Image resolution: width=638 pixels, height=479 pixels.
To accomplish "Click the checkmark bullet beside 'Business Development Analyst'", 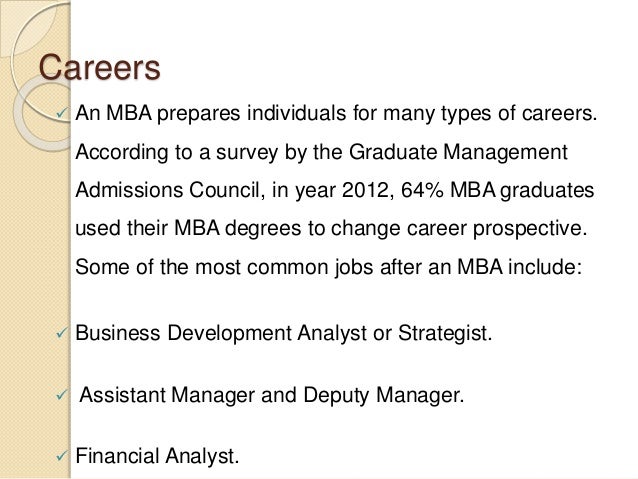I will pyautogui.click(x=62, y=333).
